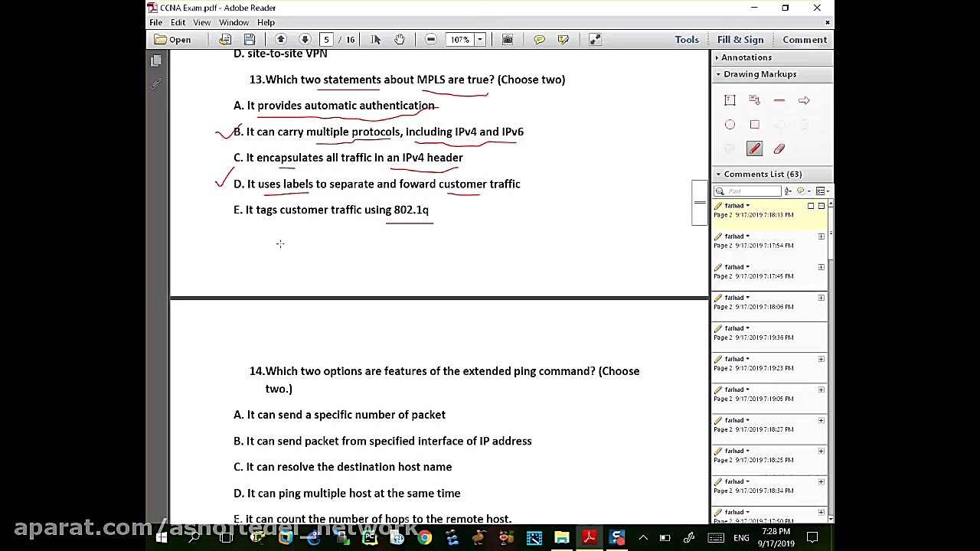Select the rectangle drawing tool
Image resolution: width=980 pixels, height=551 pixels.
754,125
